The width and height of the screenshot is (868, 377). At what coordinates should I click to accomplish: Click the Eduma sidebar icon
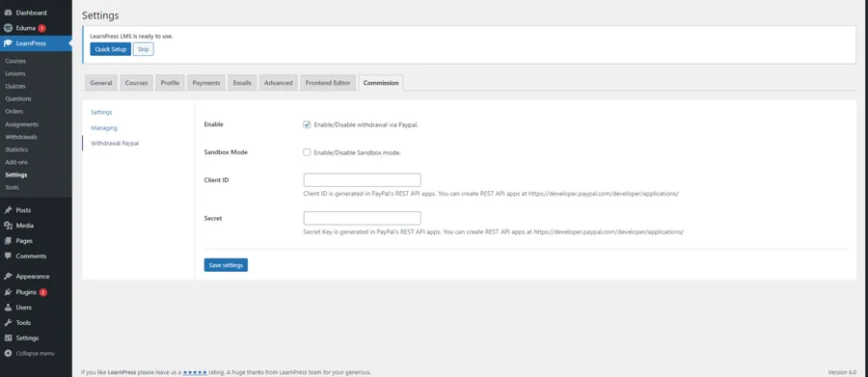pos(8,28)
